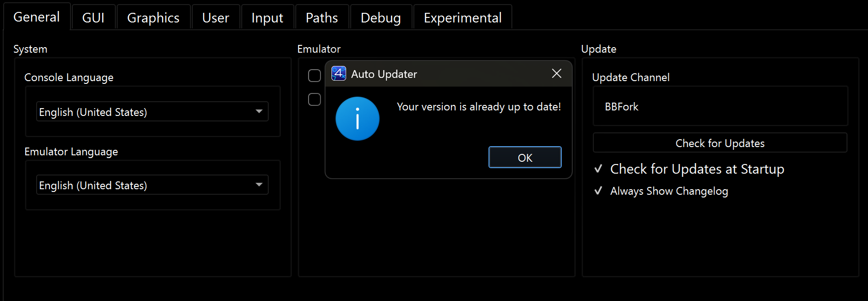This screenshot has width=868, height=301.
Task: Open the Emulator Language dropdown
Action: (x=152, y=185)
